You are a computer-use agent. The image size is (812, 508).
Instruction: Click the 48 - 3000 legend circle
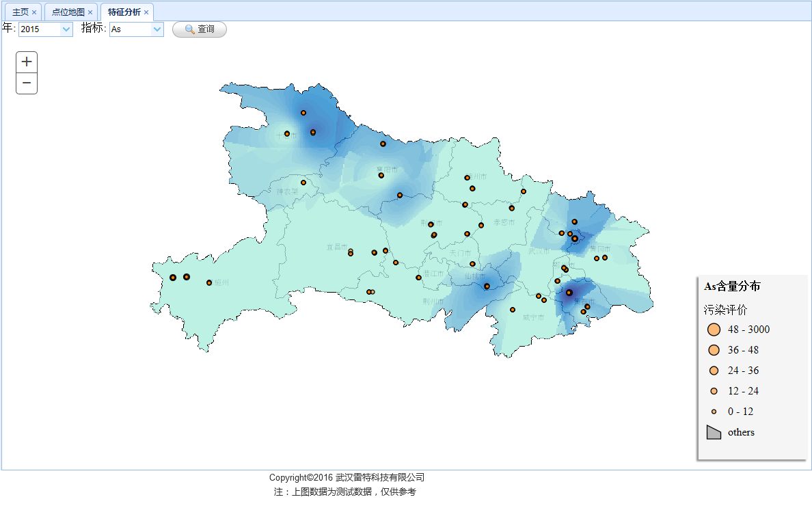tap(714, 330)
